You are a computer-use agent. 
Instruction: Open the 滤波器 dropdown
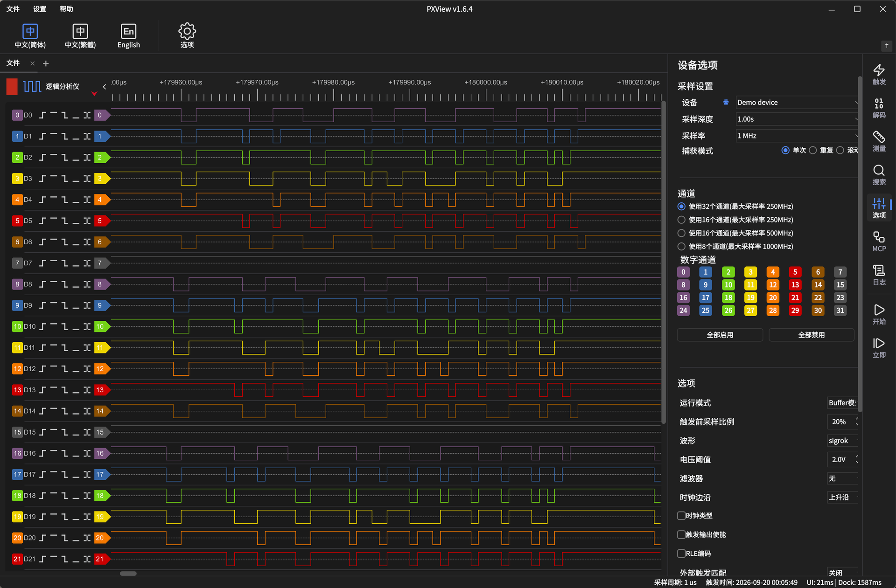click(x=842, y=478)
